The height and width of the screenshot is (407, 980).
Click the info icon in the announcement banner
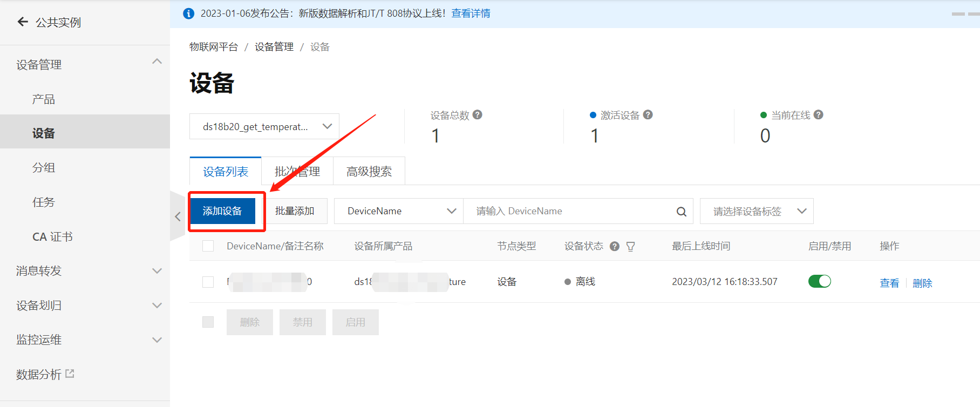188,13
